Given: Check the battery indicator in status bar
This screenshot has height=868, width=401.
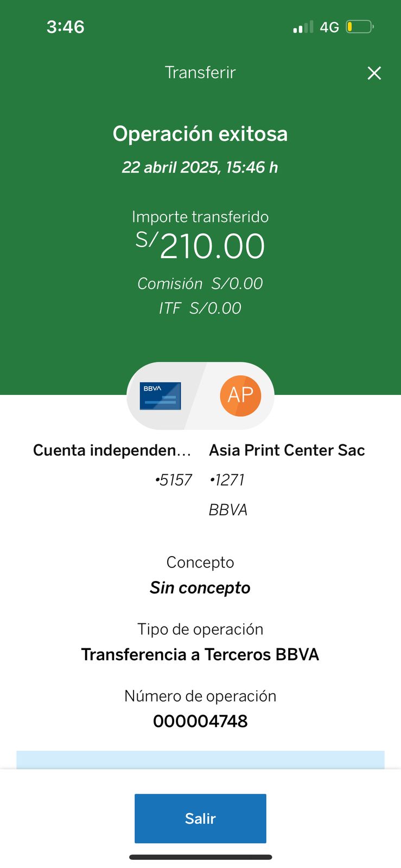Looking at the screenshot, I should point(359,27).
